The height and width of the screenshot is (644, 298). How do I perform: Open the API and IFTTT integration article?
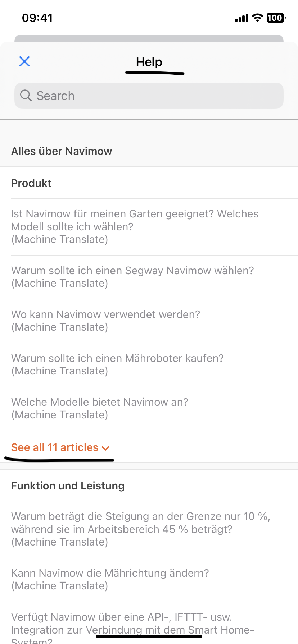point(132,625)
